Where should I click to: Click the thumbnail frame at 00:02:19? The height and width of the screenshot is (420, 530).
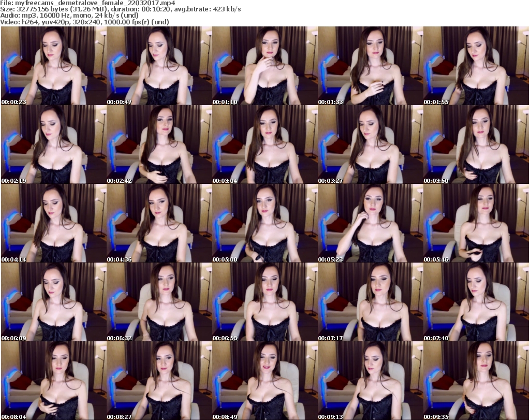[x=54, y=144]
